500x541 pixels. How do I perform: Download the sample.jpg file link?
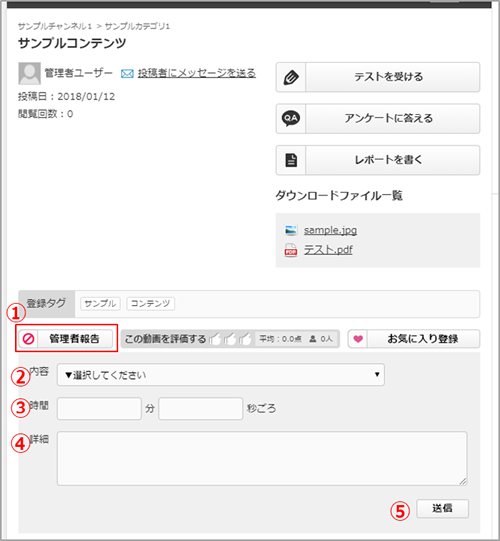point(330,230)
